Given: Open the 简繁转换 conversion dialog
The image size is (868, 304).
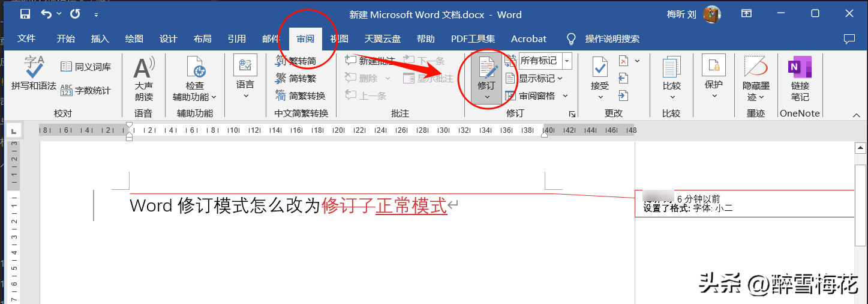Looking at the screenshot, I should coord(301,96).
